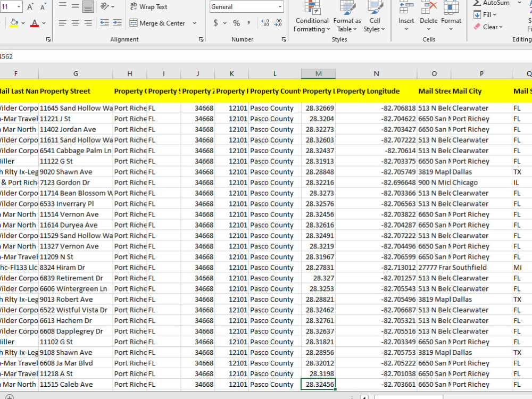Click the AutoSum sigma icon
532x399 pixels.
click(x=477, y=3)
